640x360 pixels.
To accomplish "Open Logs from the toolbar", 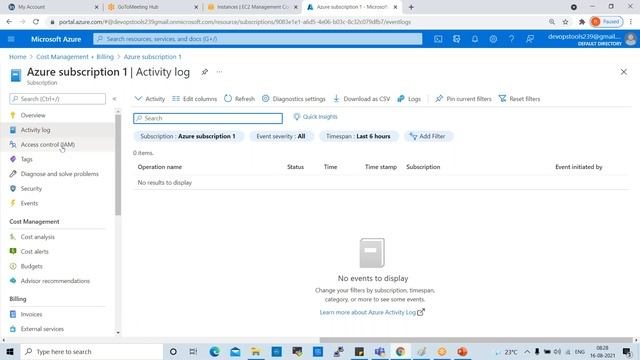I will point(409,99).
